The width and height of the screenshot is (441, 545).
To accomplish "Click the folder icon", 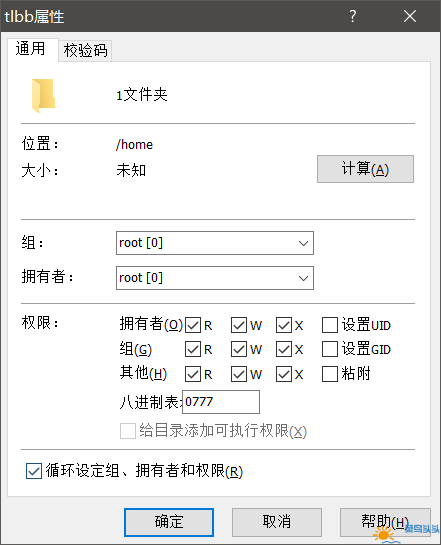I will (x=43, y=95).
